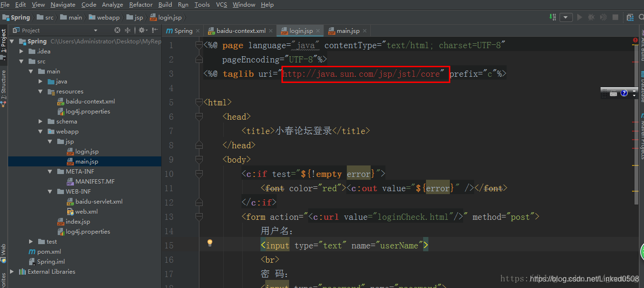Screen dimensions: 644x288
Task: Toggle fold for form tag line 13
Action: pos(199,217)
